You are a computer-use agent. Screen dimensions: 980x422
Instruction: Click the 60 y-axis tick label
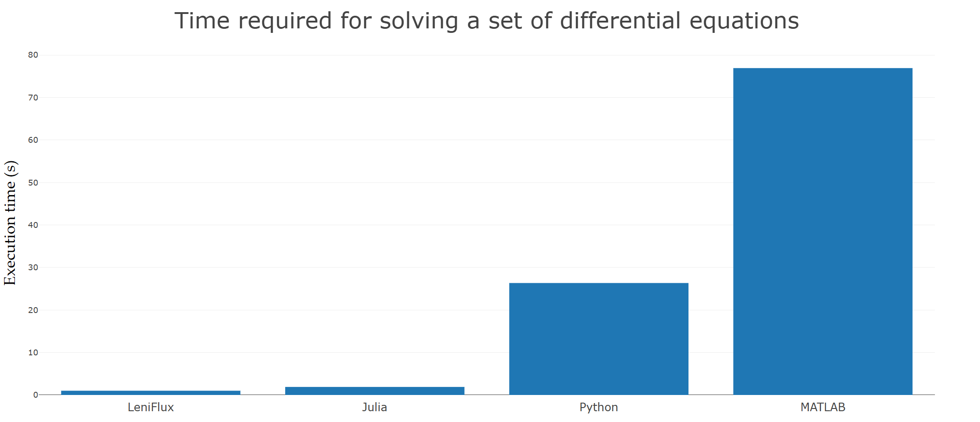click(33, 140)
